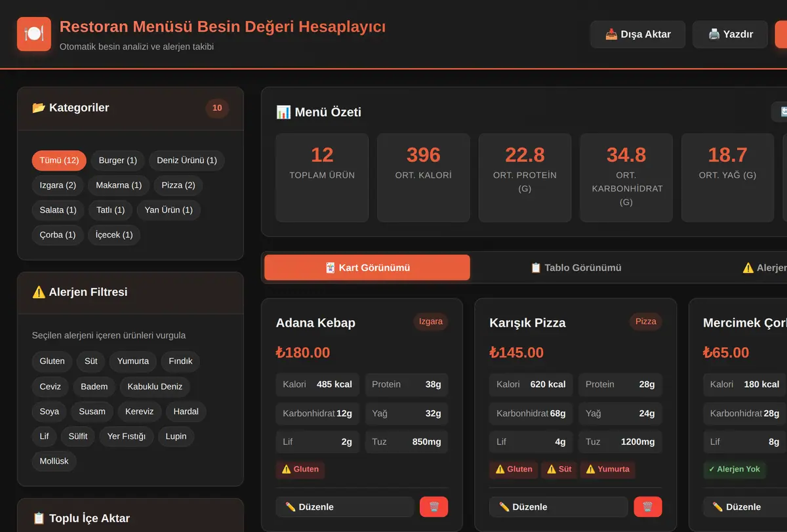The width and height of the screenshot is (787, 532).
Task: Filter by Çorba (1) category
Action: pos(58,235)
